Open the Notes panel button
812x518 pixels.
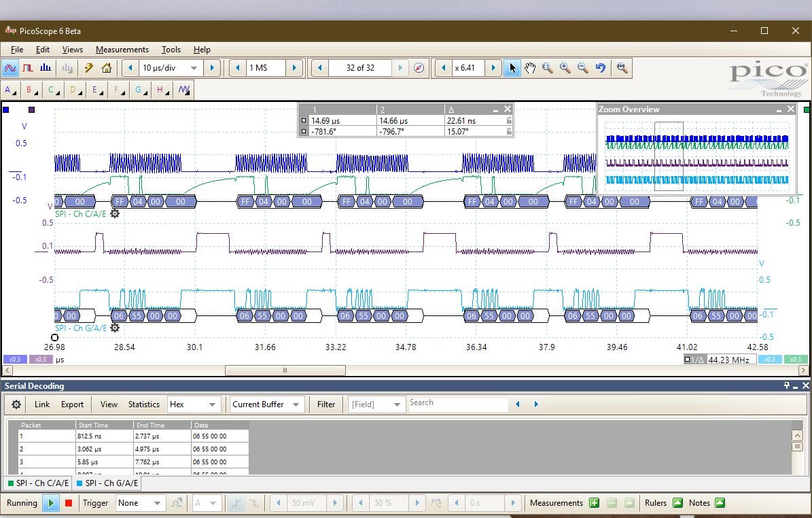tap(720, 503)
